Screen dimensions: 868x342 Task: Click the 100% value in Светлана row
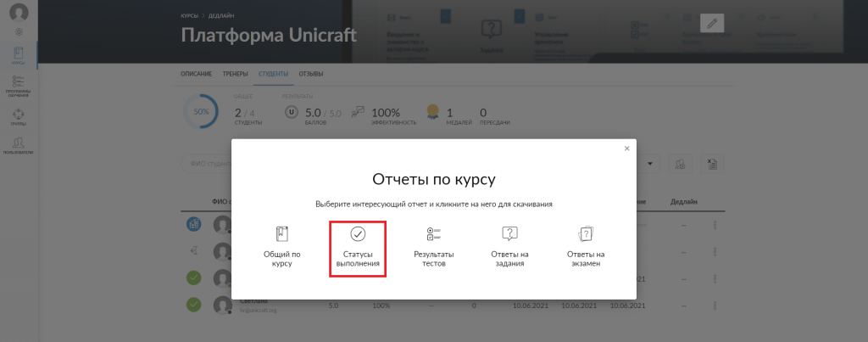[x=381, y=306]
